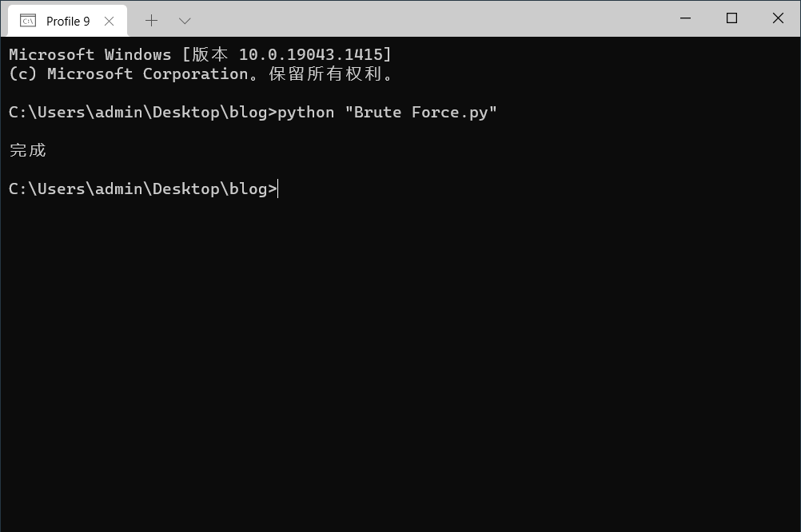Viewport: 801px width, 532px height.
Task: Click the version number 10.0.19043.1415
Action: 311,54
